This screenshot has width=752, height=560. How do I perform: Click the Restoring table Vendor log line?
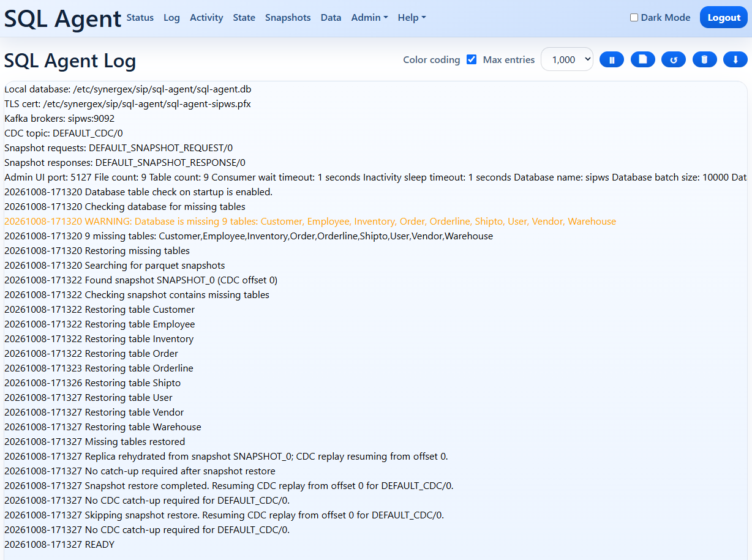point(94,413)
